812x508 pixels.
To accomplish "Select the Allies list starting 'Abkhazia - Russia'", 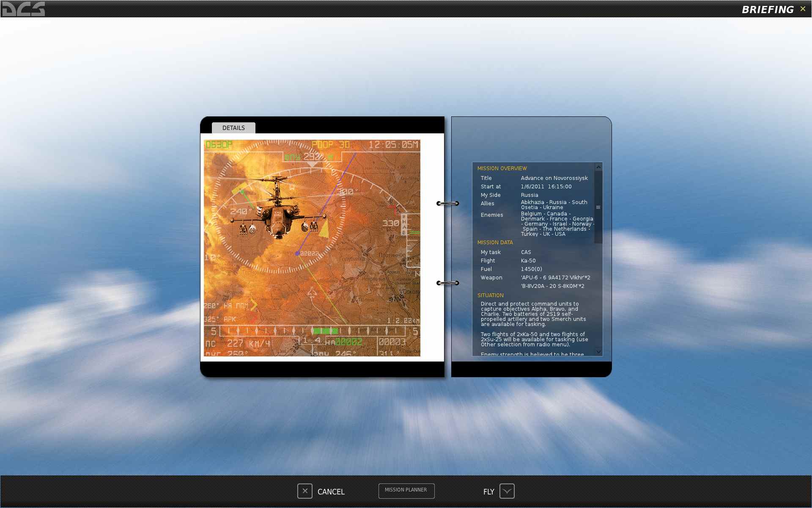I will point(554,205).
